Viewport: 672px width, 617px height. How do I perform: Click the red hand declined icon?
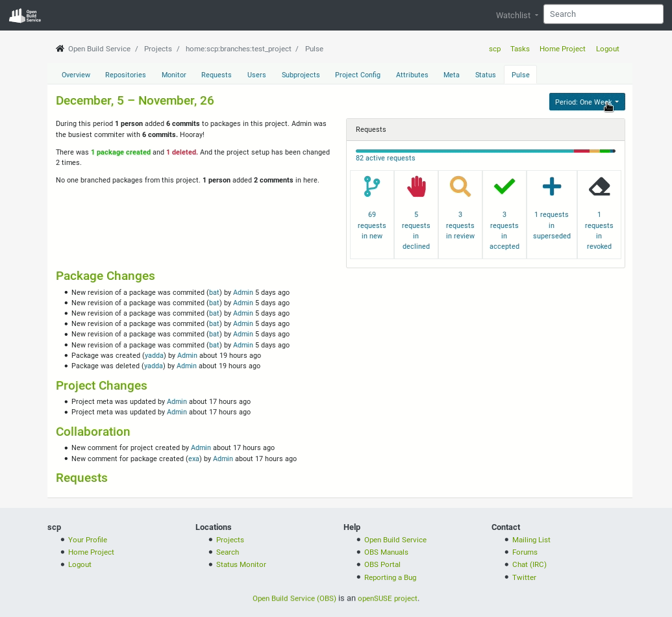coord(416,187)
